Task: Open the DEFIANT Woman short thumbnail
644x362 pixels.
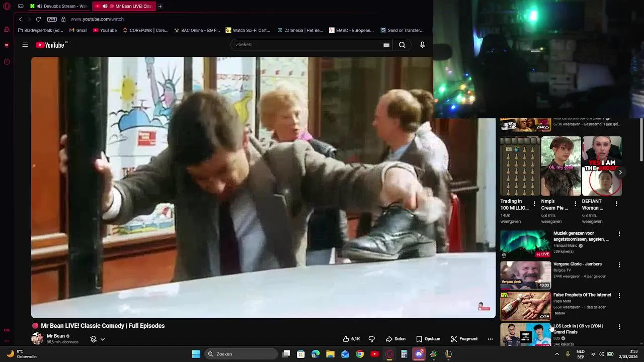Action: pos(602,166)
